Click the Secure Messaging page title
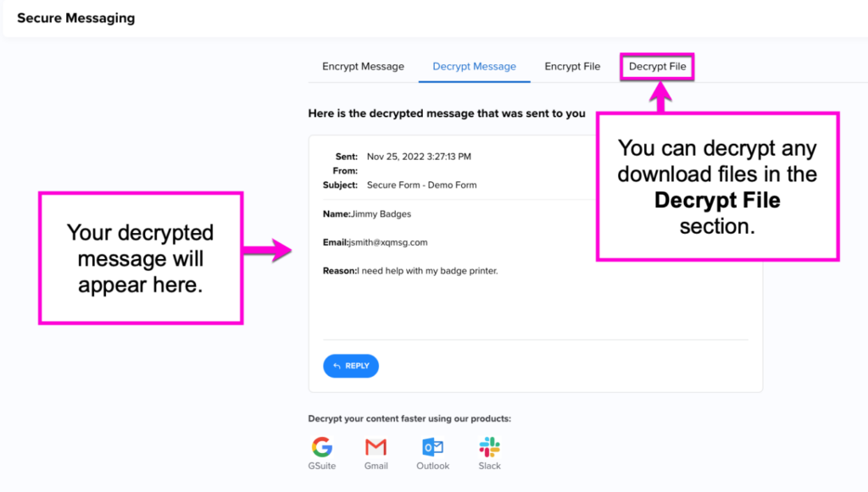Image resolution: width=868 pixels, height=492 pixels. pos(75,18)
